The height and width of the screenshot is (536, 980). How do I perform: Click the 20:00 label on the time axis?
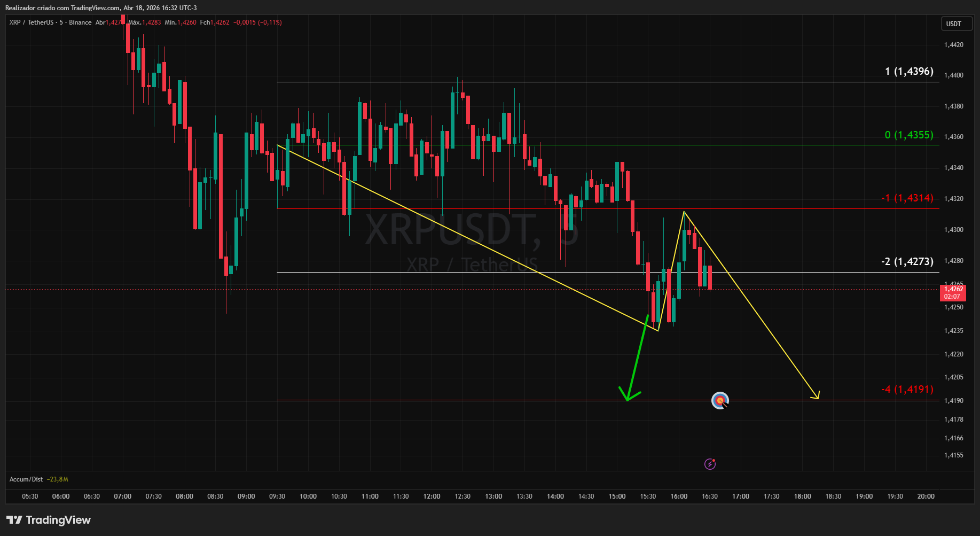click(926, 496)
